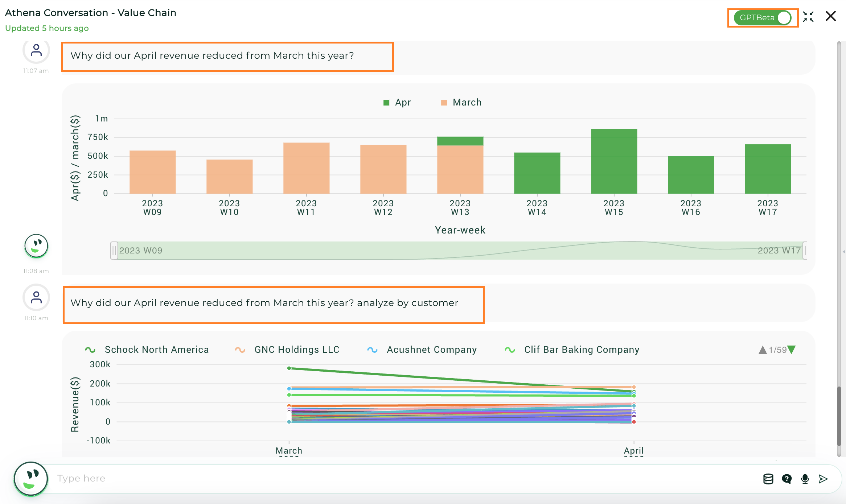This screenshot has width=846, height=504.
Task: Disable the GPTBeta toggle
Action: point(783,17)
